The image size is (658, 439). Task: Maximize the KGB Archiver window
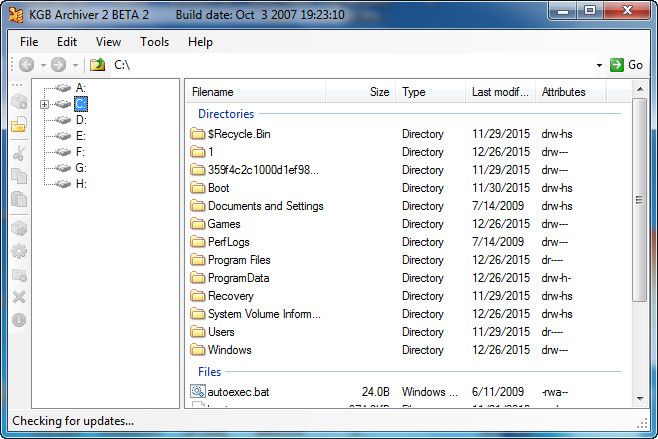(590, 10)
